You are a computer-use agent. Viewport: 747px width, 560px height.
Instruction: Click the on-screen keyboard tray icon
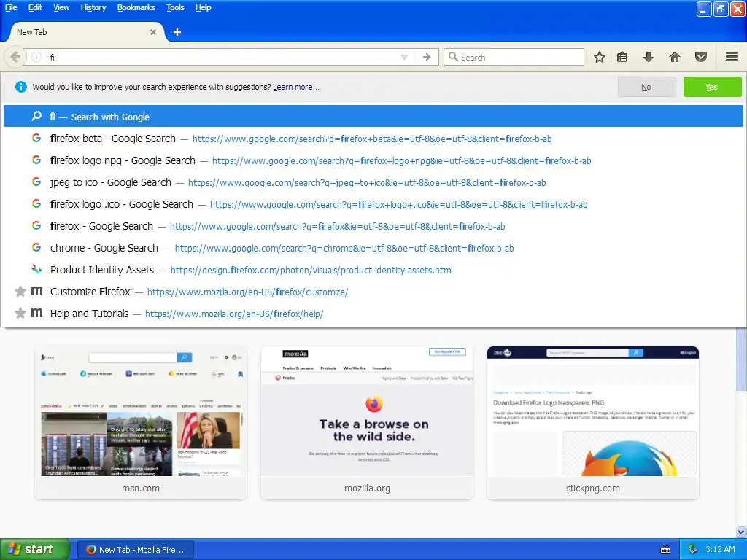[665, 550]
